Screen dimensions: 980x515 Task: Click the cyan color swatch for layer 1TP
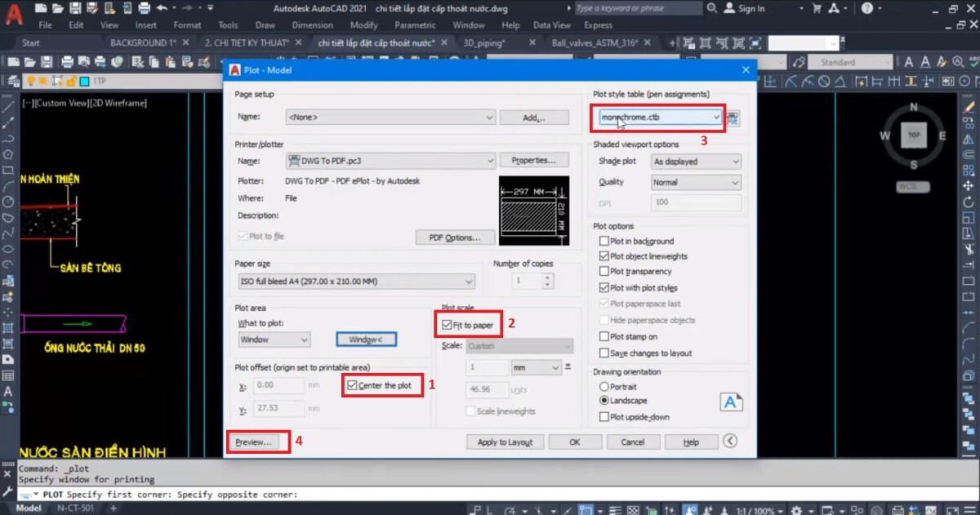coord(84,80)
